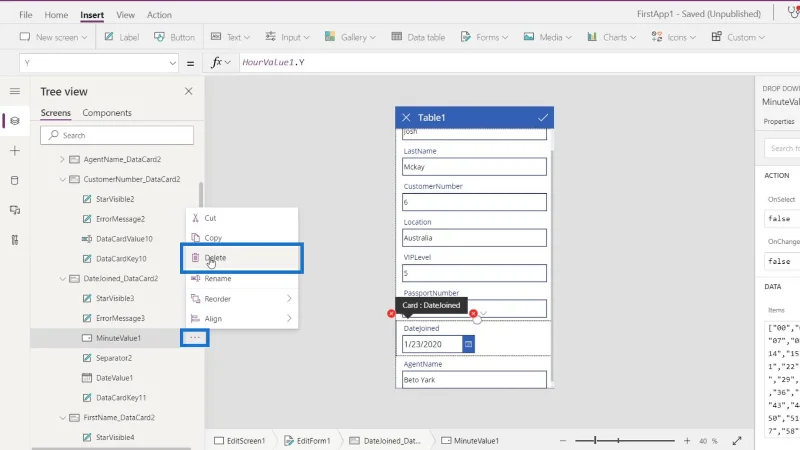Image resolution: width=800 pixels, height=450 pixels.
Task: Open the Charts dropdown in toolbar
Action: tap(611, 37)
